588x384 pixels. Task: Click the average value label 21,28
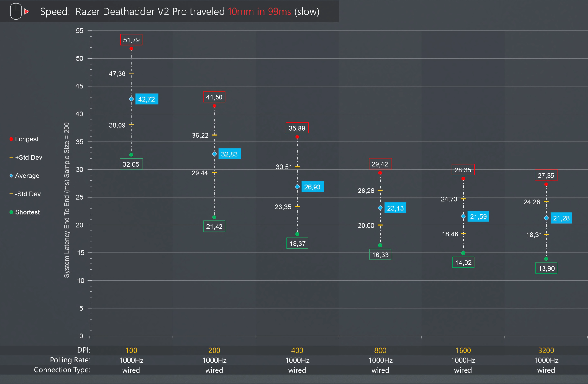point(561,218)
